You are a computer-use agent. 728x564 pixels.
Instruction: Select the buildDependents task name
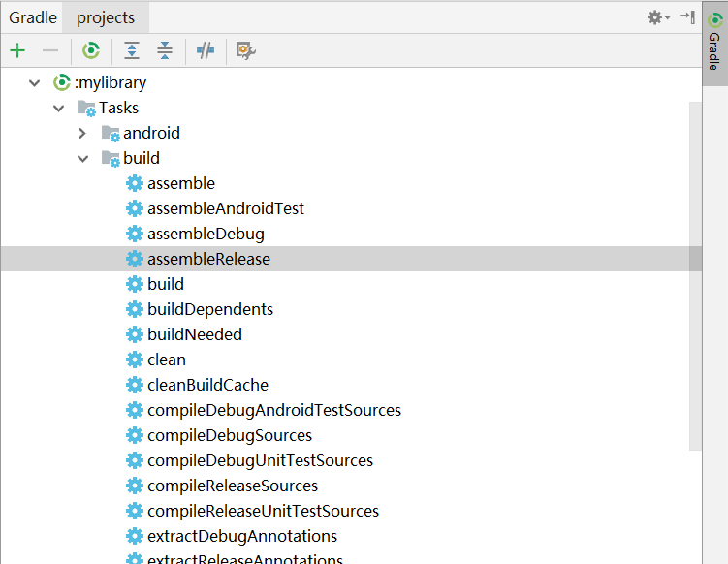coord(210,310)
